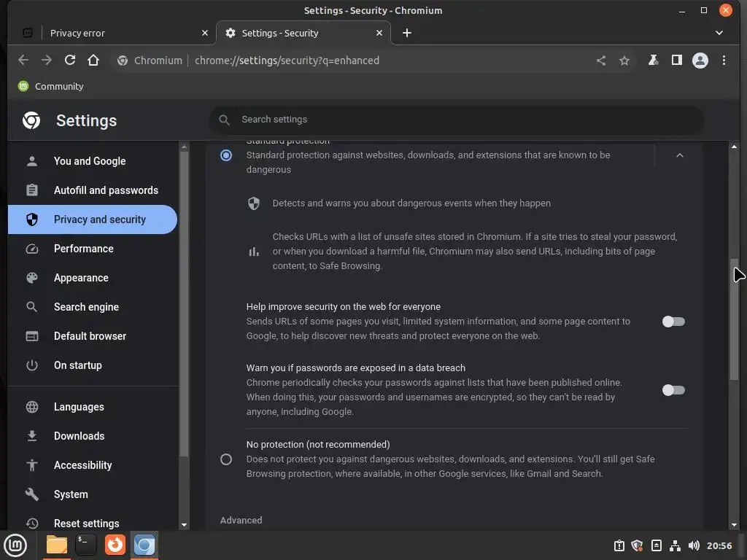Open the Chromium three-dot menu
747x560 pixels.
click(x=724, y=61)
